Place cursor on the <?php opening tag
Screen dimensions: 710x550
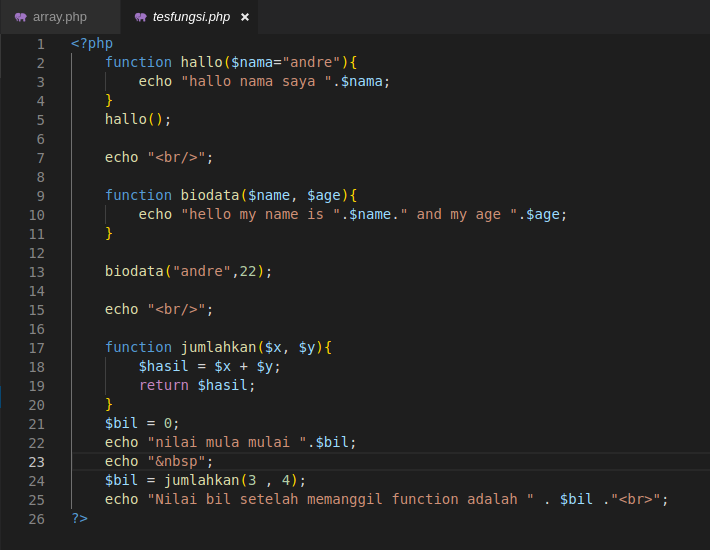click(92, 43)
